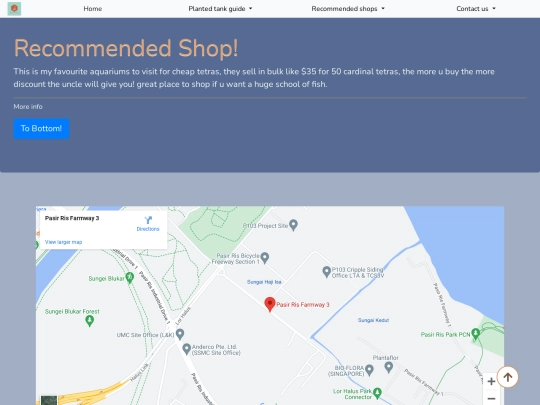Click the Sungai Kedut map label
This screenshot has height=405, width=540.
point(373,320)
